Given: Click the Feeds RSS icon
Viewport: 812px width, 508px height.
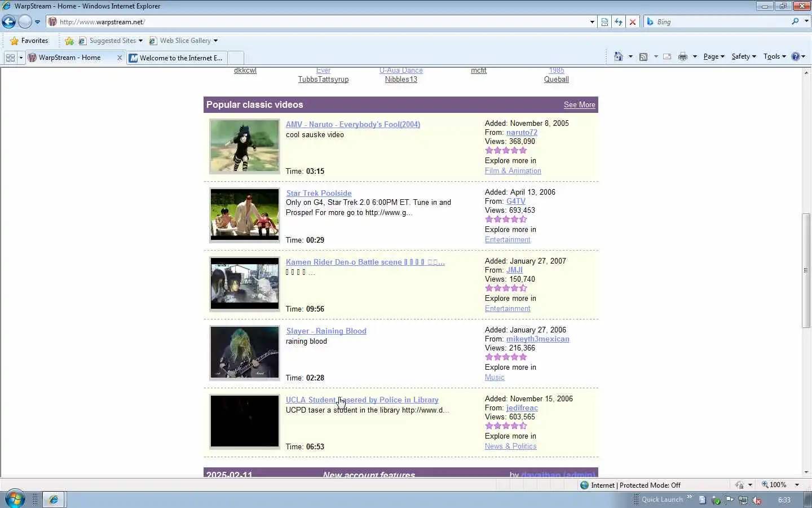Looking at the screenshot, I should click(643, 56).
